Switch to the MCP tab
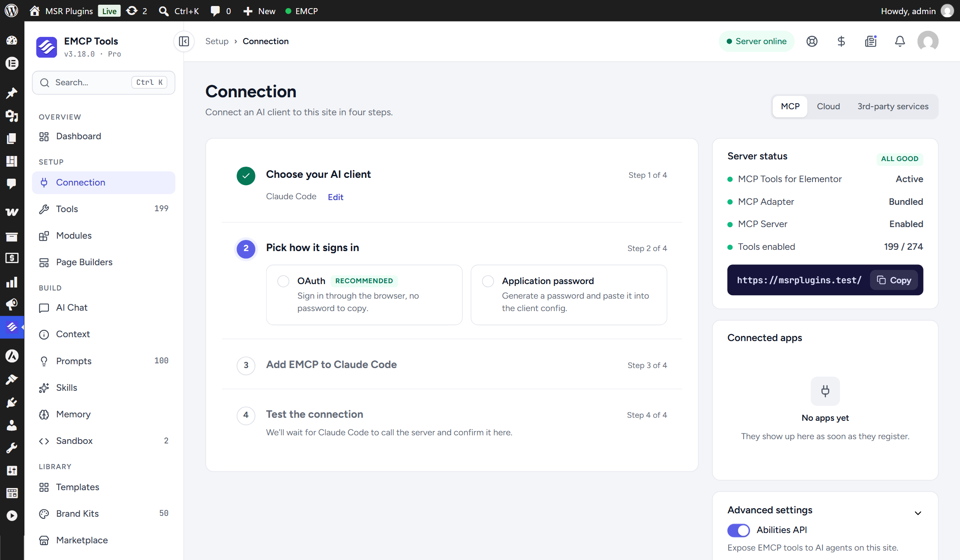Screen dimensions: 960x560 pyautogui.click(x=790, y=106)
